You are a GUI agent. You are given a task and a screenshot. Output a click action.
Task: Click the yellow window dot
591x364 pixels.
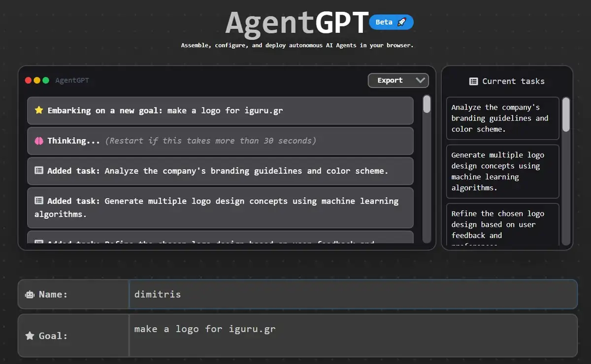pos(37,80)
